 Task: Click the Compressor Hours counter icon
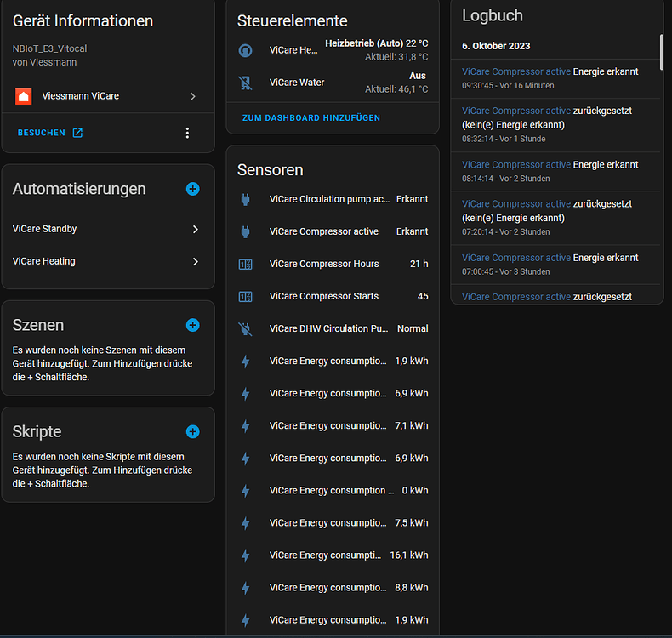pos(246,264)
